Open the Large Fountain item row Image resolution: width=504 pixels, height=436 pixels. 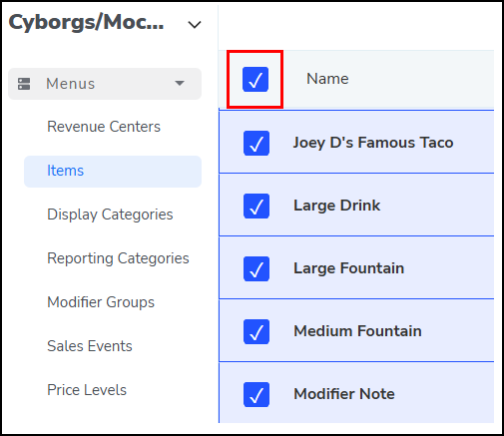[x=356, y=268]
